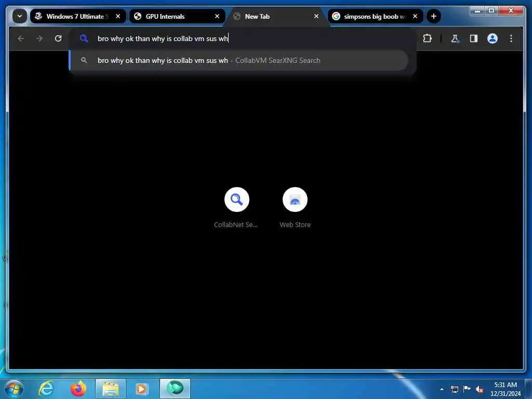532x399 pixels.
Task: Open the CollabNet Search shortcut
Action: point(236,208)
